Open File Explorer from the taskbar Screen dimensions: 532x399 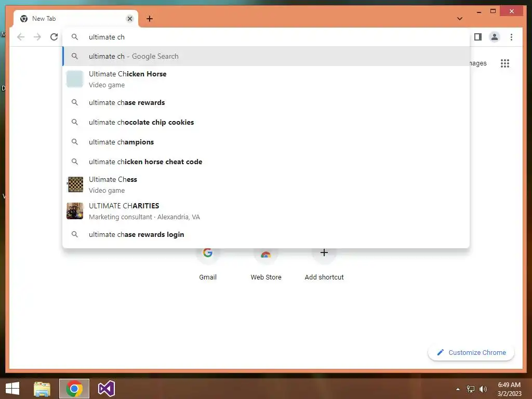click(42, 389)
